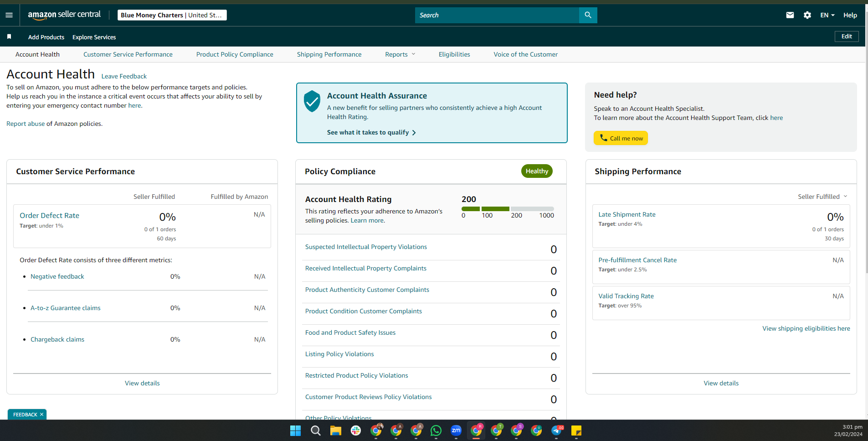Screen dimensions: 868x441
Task: Open the Pre-fulfillment Cancel Rate link
Action: pyautogui.click(x=637, y=260)
